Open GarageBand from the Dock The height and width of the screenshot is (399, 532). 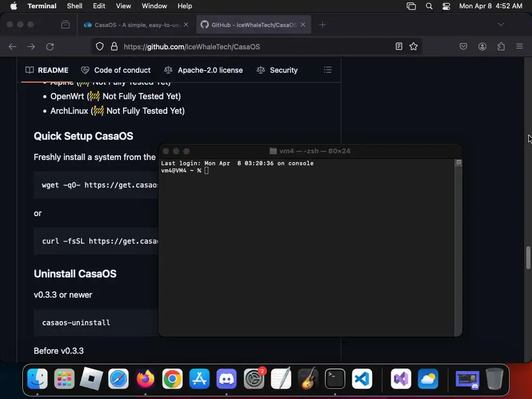(308, 379)
